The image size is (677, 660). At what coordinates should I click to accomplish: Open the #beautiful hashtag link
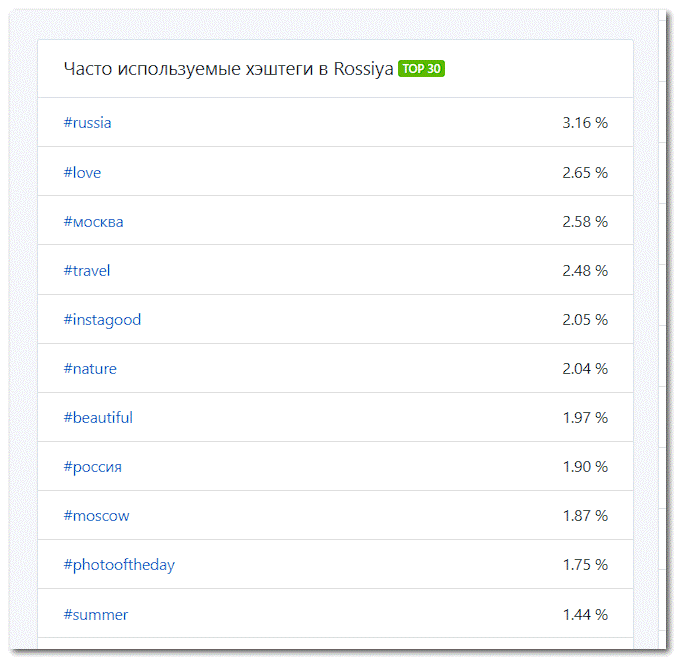click(x=98, y=417)
